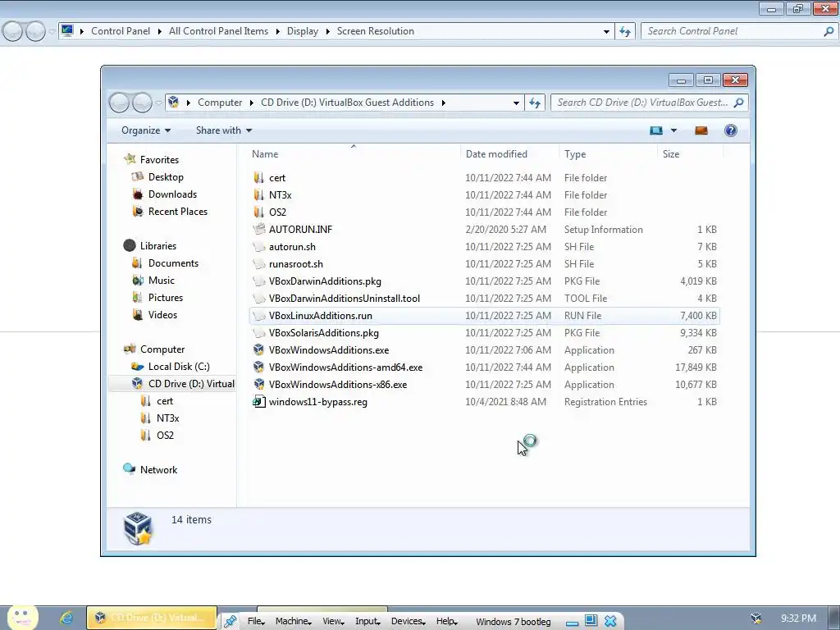
Task: Open Input menu on VirtualBox toolbar
Action: pos(367,621)
